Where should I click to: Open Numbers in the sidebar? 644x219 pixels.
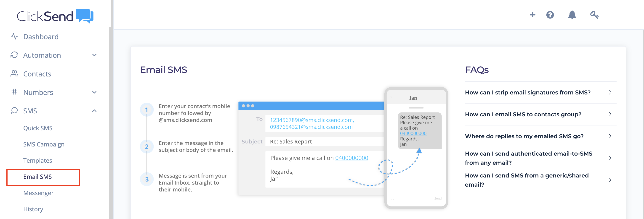click(38, 93)
